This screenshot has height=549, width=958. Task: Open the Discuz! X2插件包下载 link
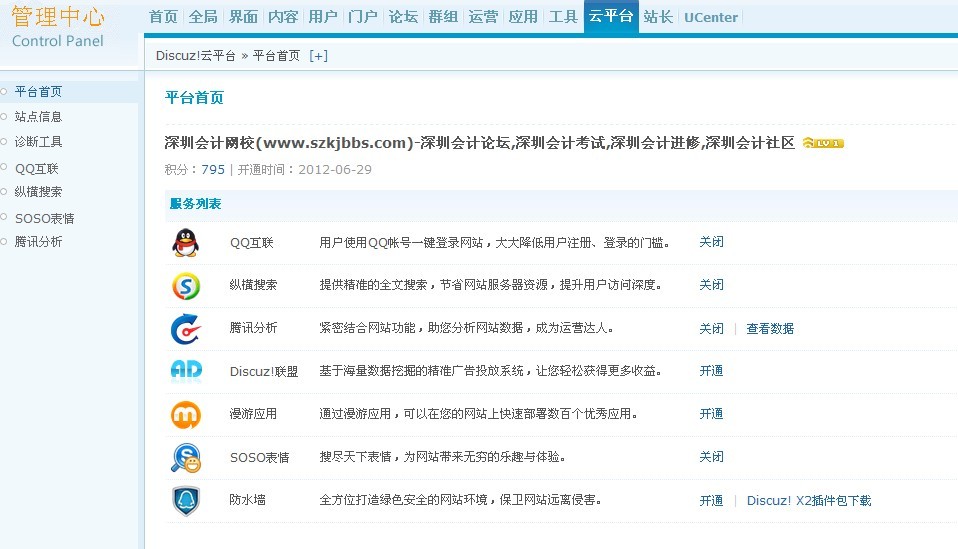[809, 501]
